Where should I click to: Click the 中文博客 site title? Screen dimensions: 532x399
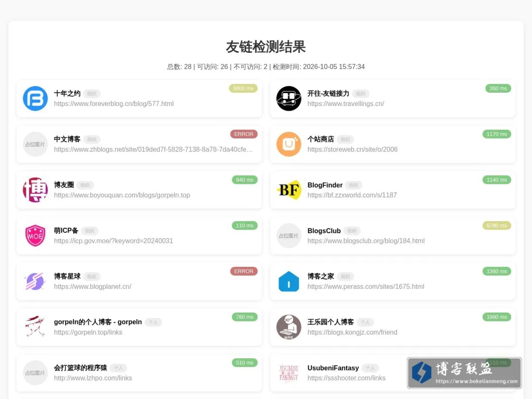click(x=67, y=139)
